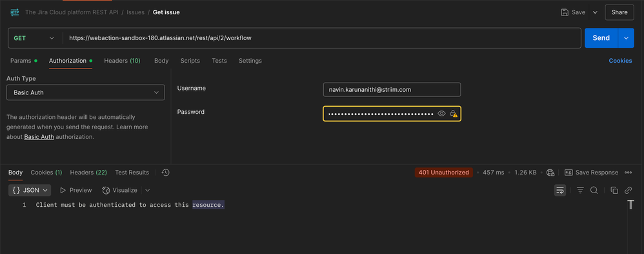This screenshot has width=644, height=254.
Task: Click the Save disk icon
Action: click(565, 12)
